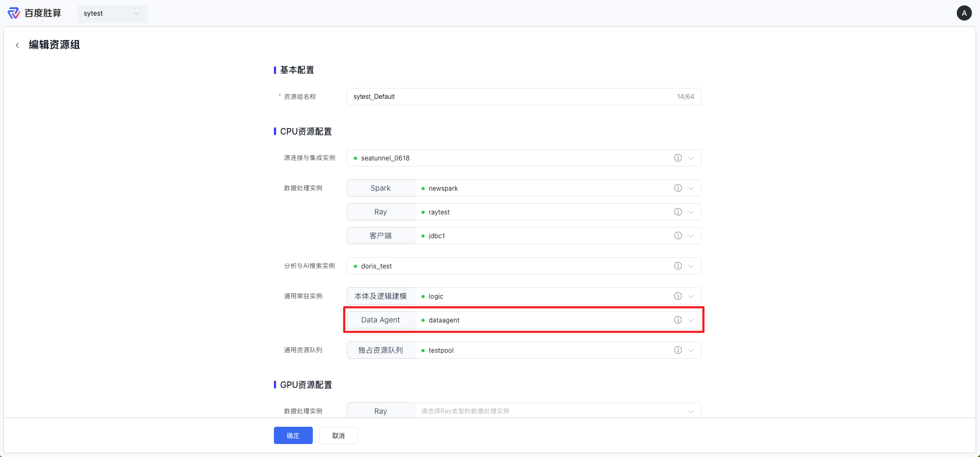Go back using the arrow beside 编辑资源组

coord(17,45)
